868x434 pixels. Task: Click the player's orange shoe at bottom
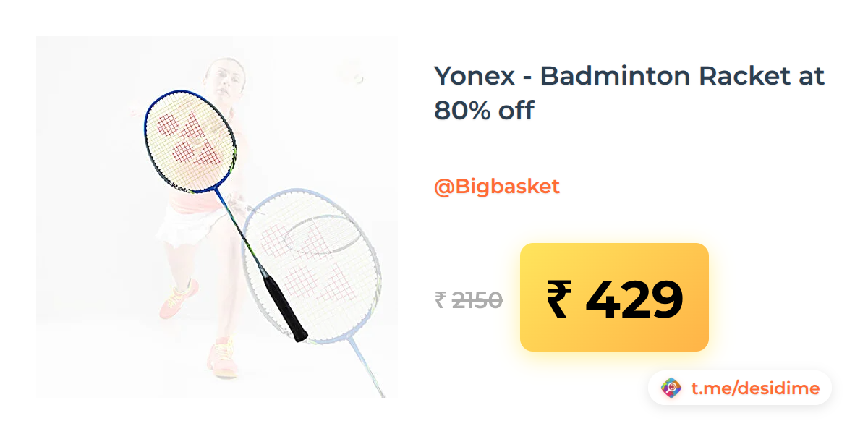[x=222, y=358]
